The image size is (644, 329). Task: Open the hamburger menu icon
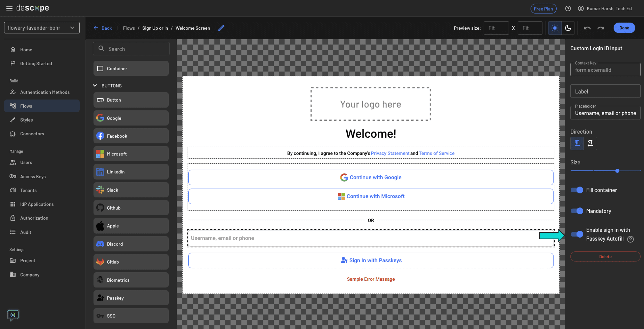pyautogui.click(x=9, y=8)
